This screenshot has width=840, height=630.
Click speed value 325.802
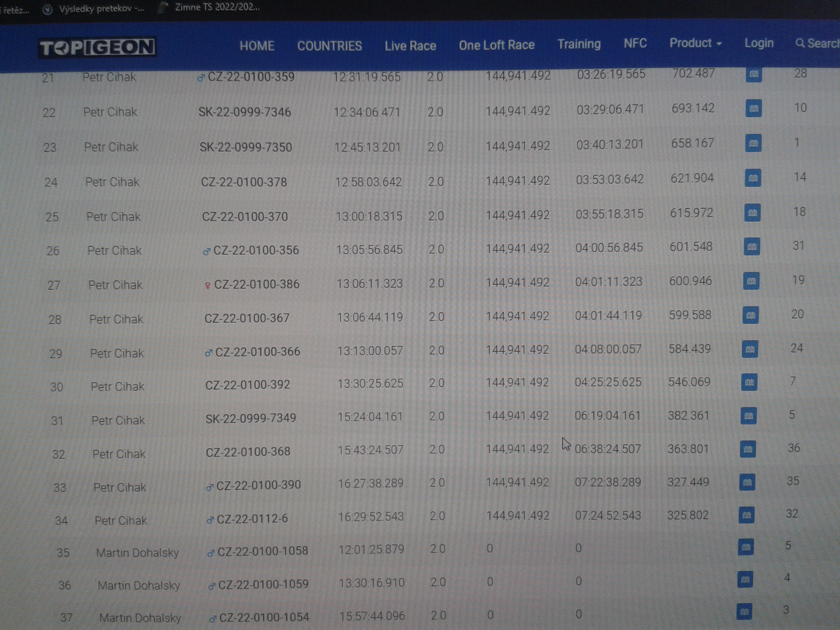point(688,515)
